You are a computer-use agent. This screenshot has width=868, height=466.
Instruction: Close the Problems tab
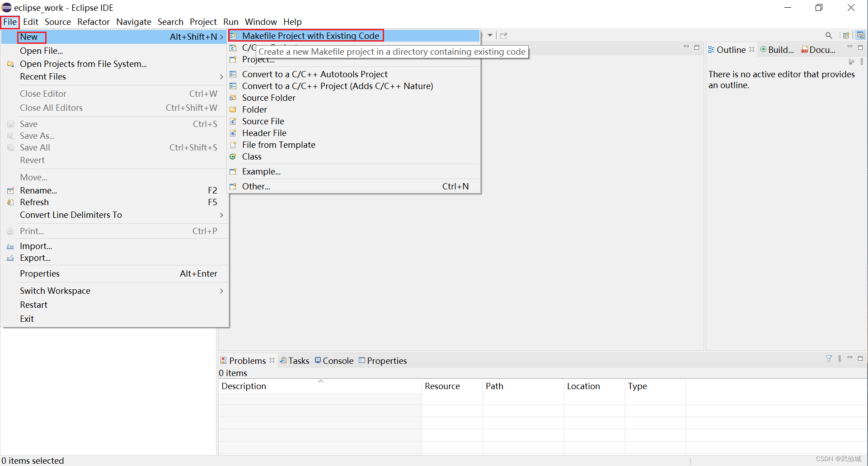coord(272,360)
